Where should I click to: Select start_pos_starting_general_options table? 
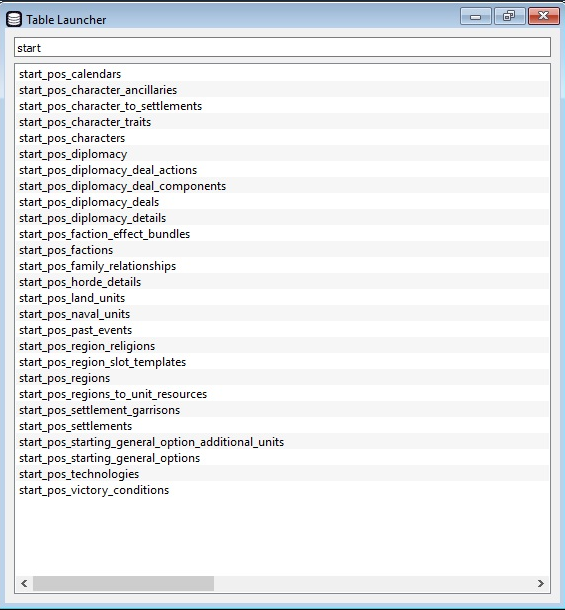[x=282, y=458]
